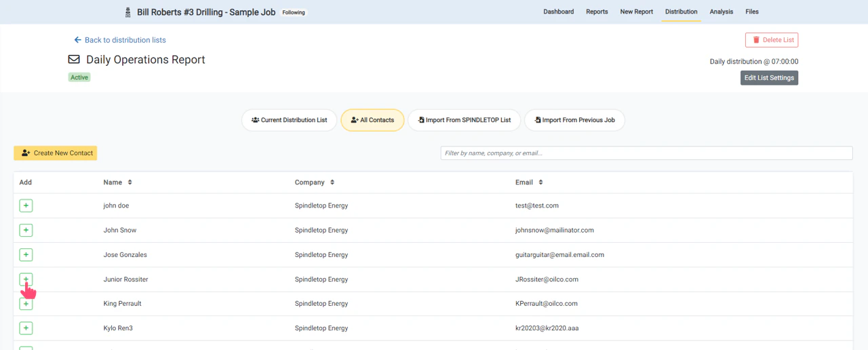868x350 pixels.
Task: Click the email kr20203@kr2020.aaa
Action: point(547,328)
